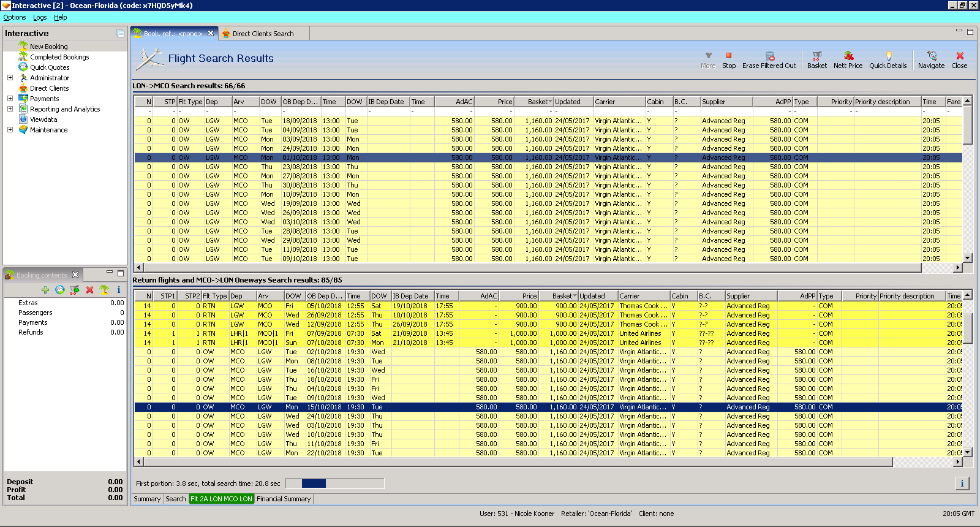
Task: Click the cart with green arrow icon
Action: point(74,290)
